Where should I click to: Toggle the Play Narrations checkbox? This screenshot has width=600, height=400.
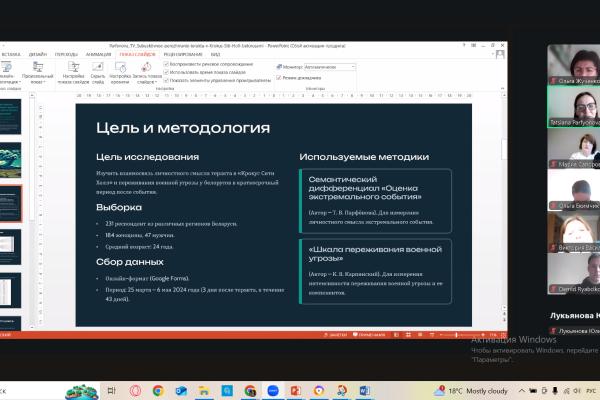[164, 65]
